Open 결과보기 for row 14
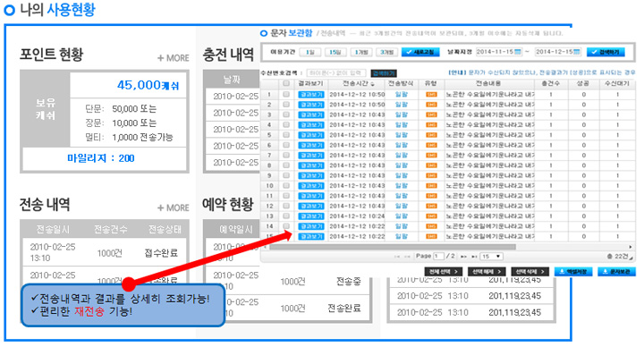 click(311, 226)
